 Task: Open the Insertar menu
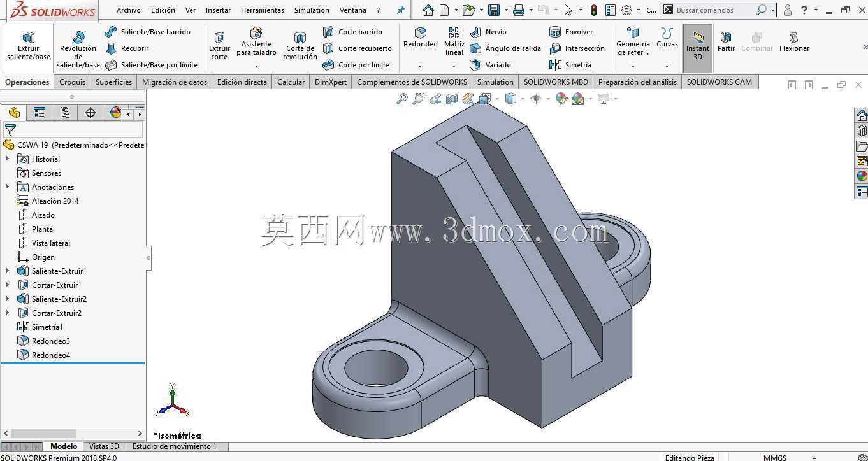point(219,10)
